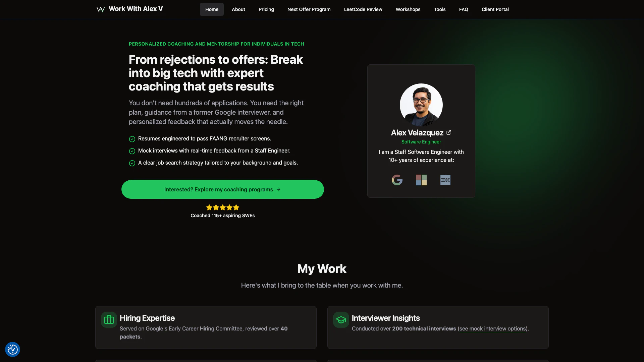This screenshot has width=644, height=362.
Task: Open the cookie preferences icon in corner
Action: click(x=12, y=350)
